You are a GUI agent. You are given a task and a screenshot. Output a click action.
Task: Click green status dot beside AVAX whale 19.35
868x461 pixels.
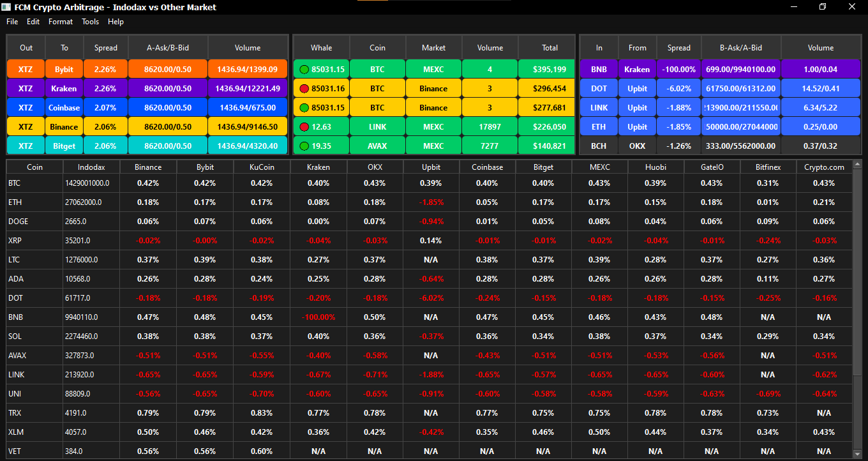point(304,146)
